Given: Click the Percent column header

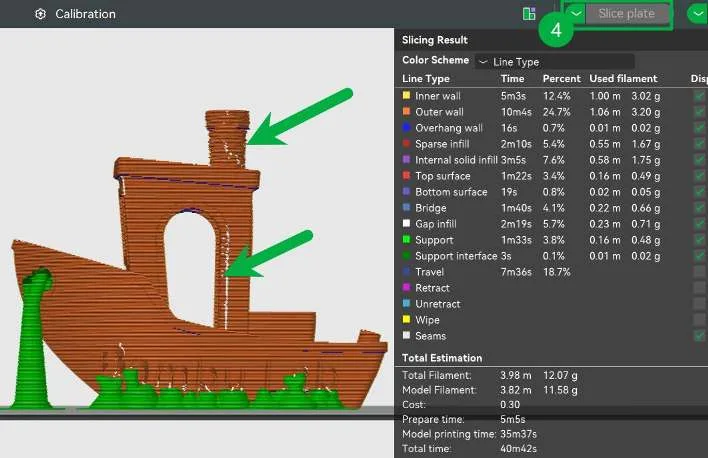Looking at the screenshot, I should 561,79.
